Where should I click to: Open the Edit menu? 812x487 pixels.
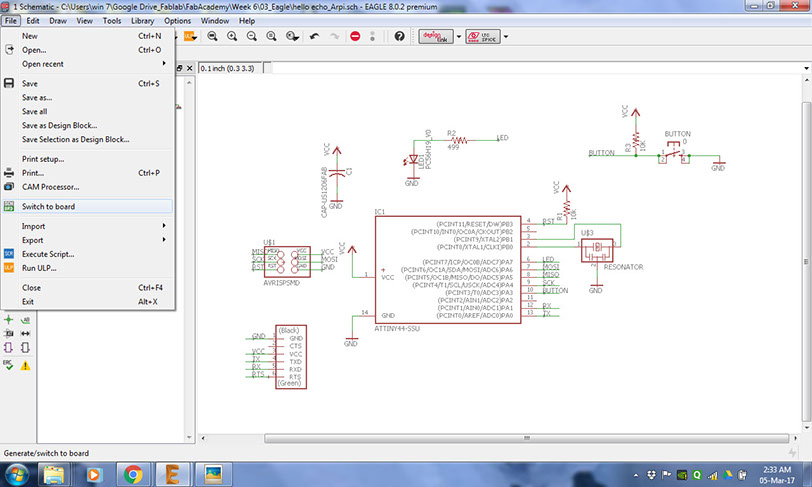tap(33, 21)
